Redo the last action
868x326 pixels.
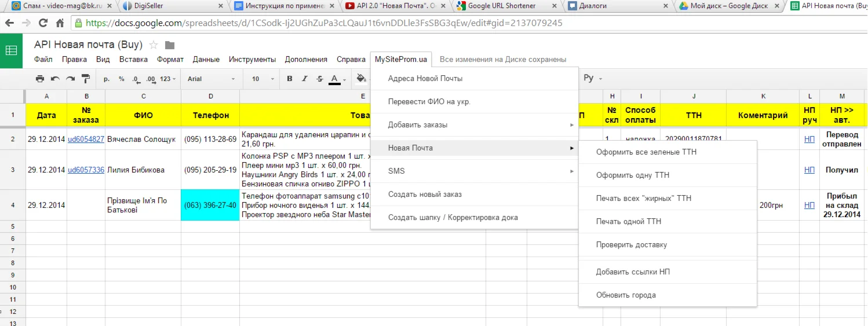tap(70, 79)
